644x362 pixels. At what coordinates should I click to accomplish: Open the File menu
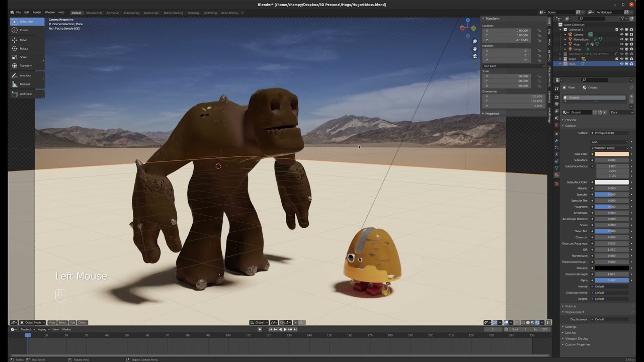tap(18, 12)
